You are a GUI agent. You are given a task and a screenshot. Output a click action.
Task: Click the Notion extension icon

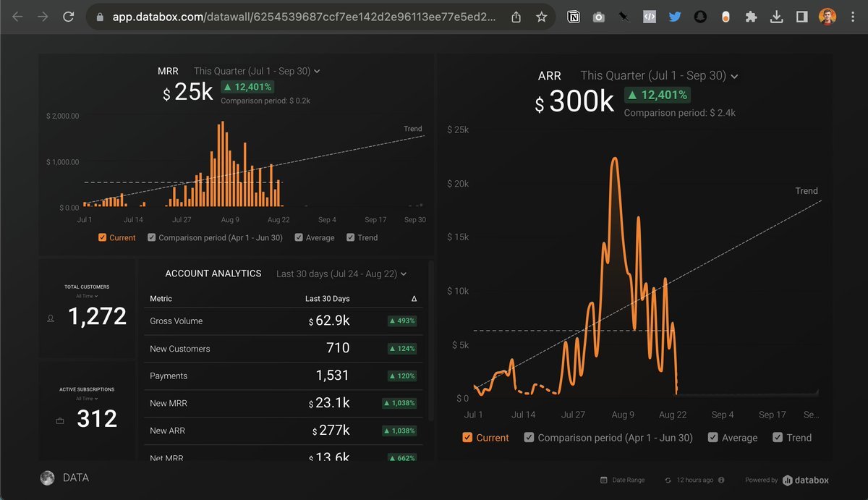point(574,17)
